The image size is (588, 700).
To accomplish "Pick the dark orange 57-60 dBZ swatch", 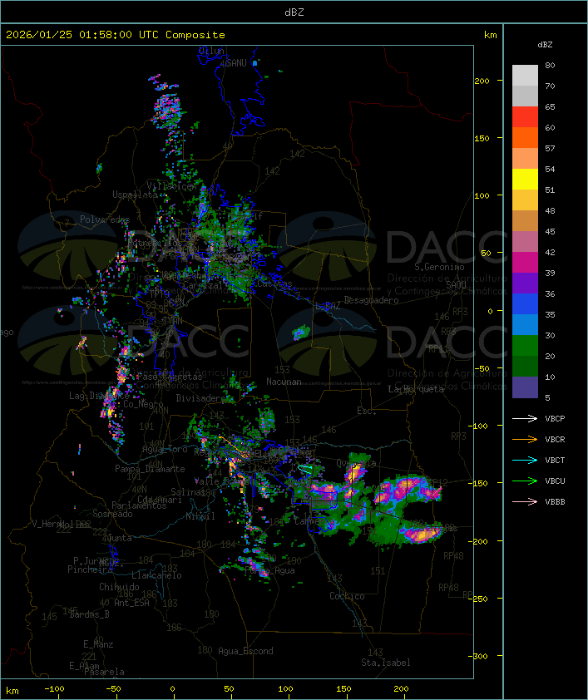I will pos(525,138).
